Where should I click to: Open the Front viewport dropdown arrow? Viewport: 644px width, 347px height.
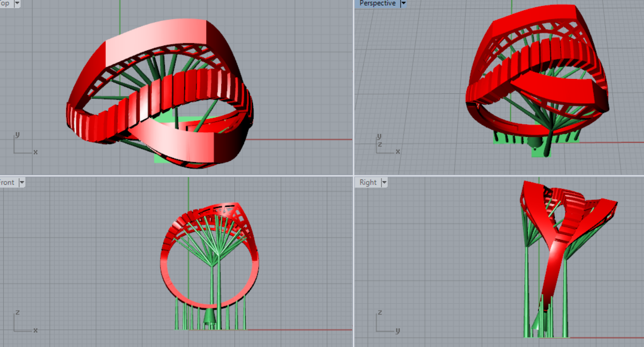point(22,182)
